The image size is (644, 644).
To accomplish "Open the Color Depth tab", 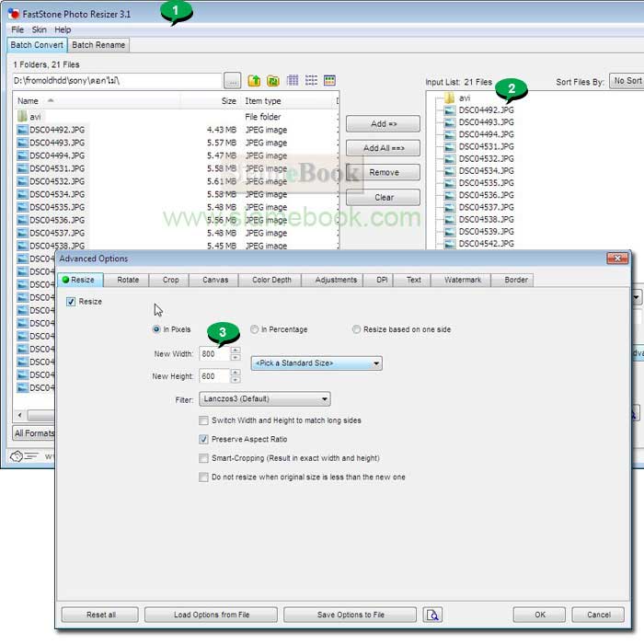I will tap(271, 280).
